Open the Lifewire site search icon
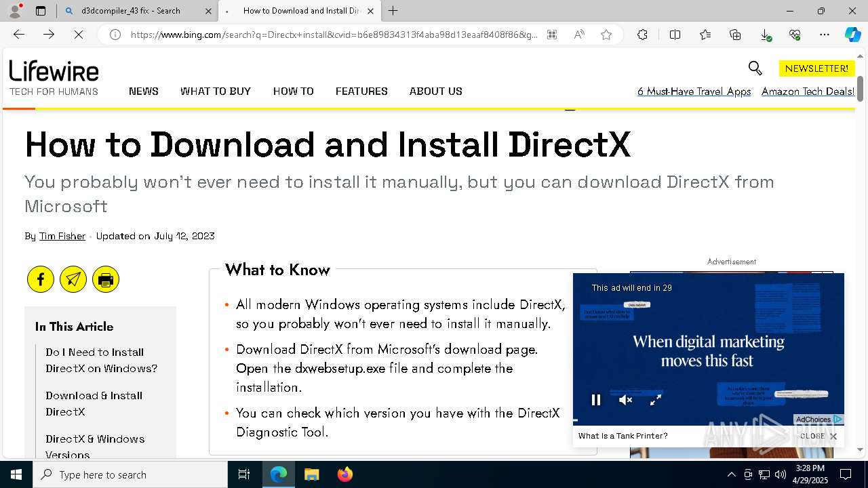The width and height of the screenshot is (868, 488). (x=755, y=68)
